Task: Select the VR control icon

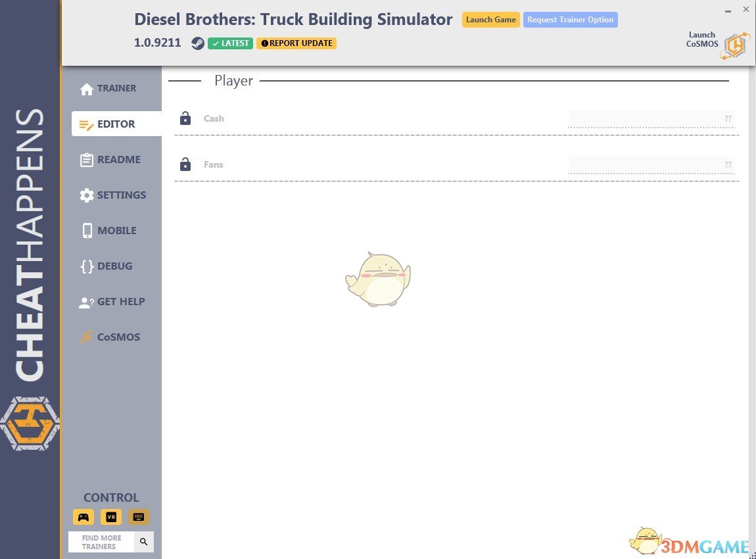Action: coord(111,517)
